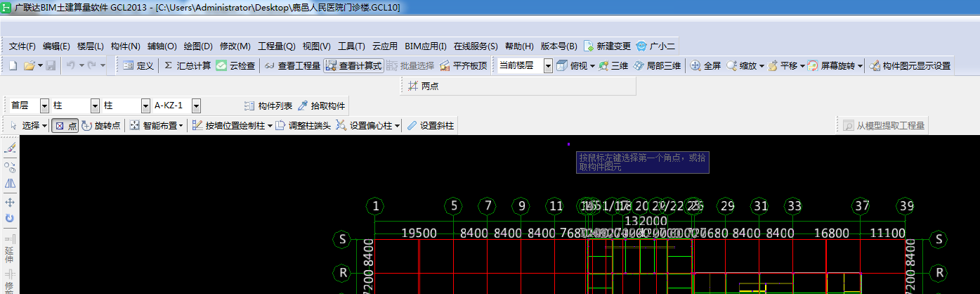This screenshot has width=980, height=294.
Task: Open the 编辑(E) menu
Action: 56,46
